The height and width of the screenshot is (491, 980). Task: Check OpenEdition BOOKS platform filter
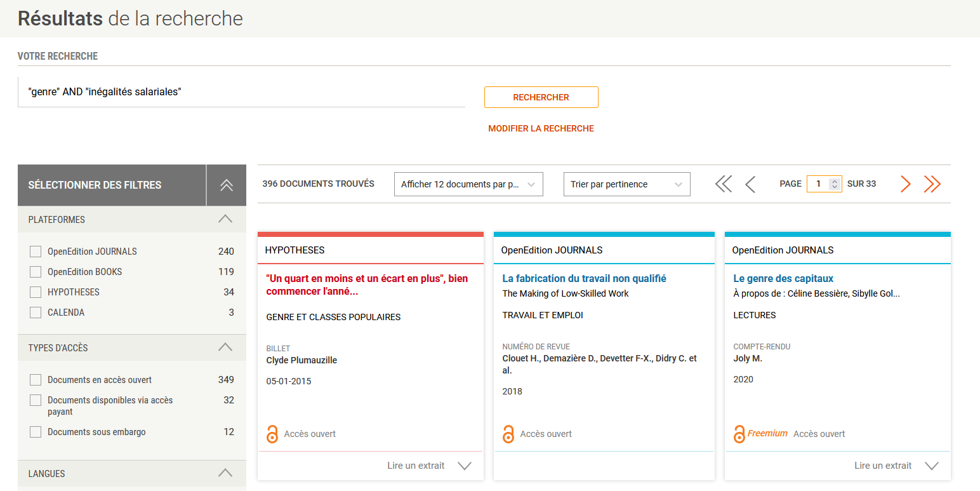pyautogui.click(x=36, y=272)
